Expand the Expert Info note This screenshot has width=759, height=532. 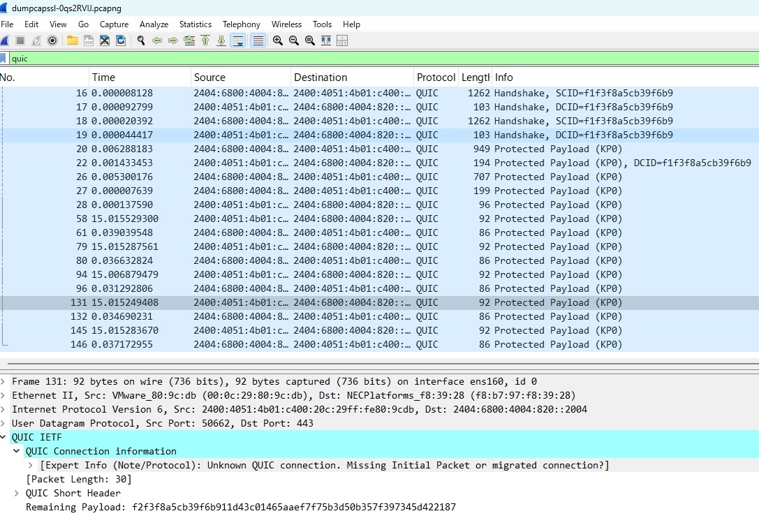point(31,465)
